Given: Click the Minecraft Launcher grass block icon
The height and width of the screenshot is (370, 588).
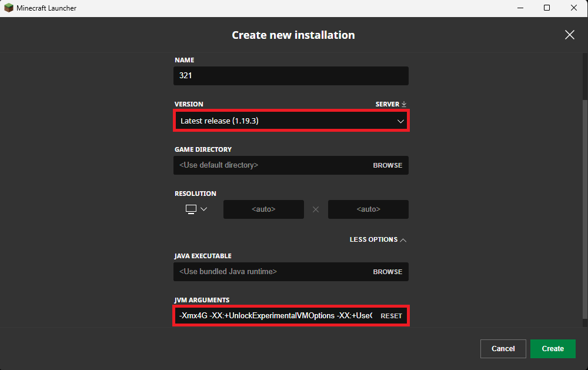Looking at the screenshot, I should 9,8.
